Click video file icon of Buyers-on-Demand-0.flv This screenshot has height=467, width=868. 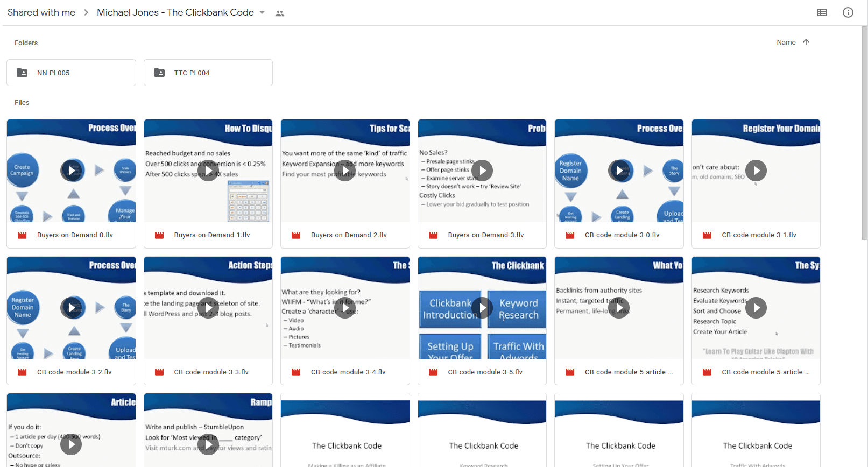(22, 235)
